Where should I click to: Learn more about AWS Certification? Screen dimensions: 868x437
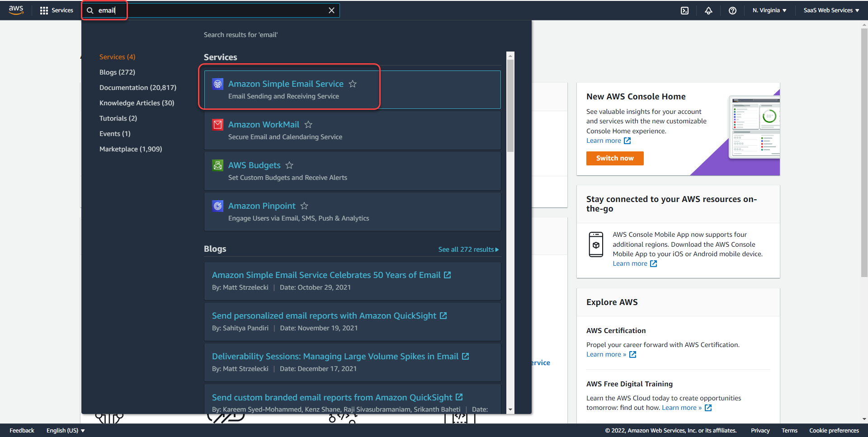pos(611,354)
